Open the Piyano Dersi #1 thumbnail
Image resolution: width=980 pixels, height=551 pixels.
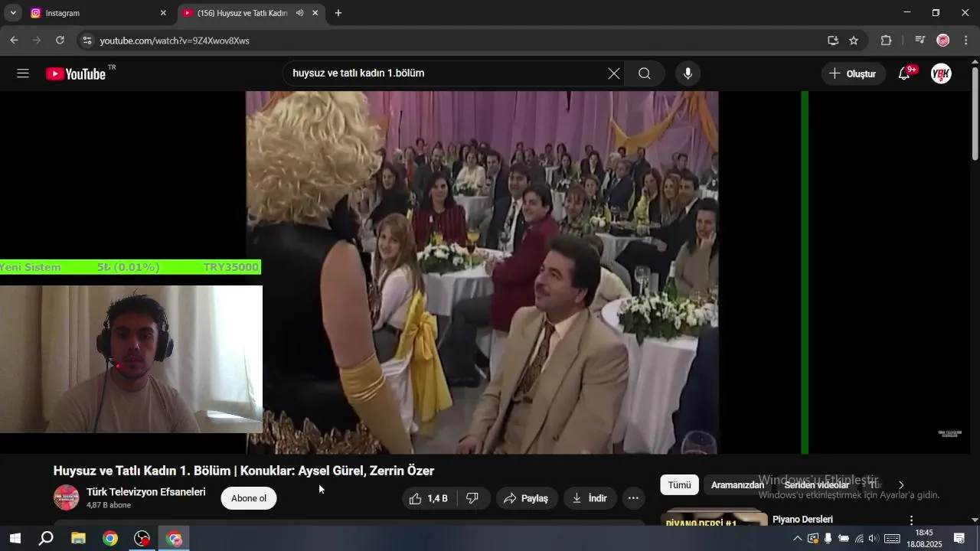tap(714, 517)
